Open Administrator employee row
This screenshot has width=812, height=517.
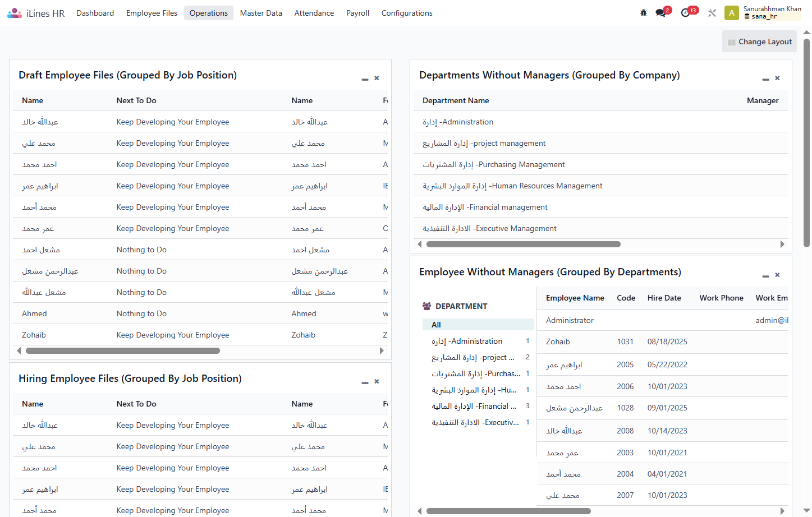[663, 320]
